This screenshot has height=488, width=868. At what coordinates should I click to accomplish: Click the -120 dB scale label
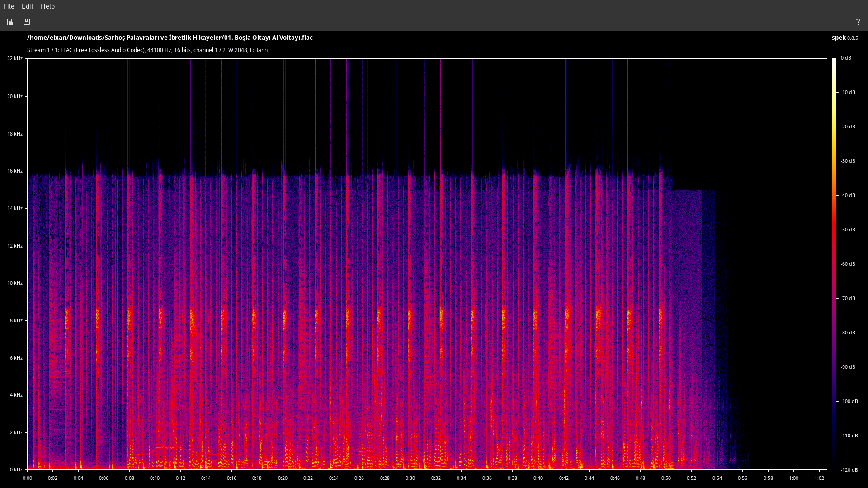849,470
